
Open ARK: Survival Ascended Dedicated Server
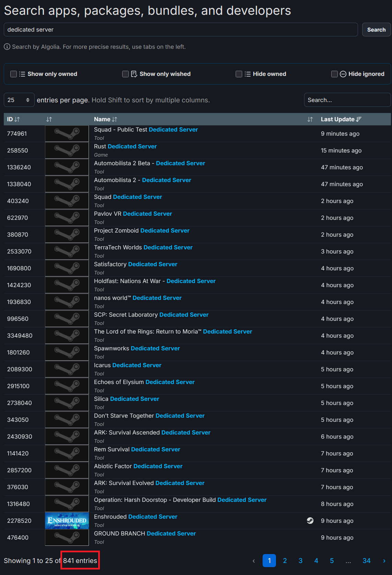[152, 432]
